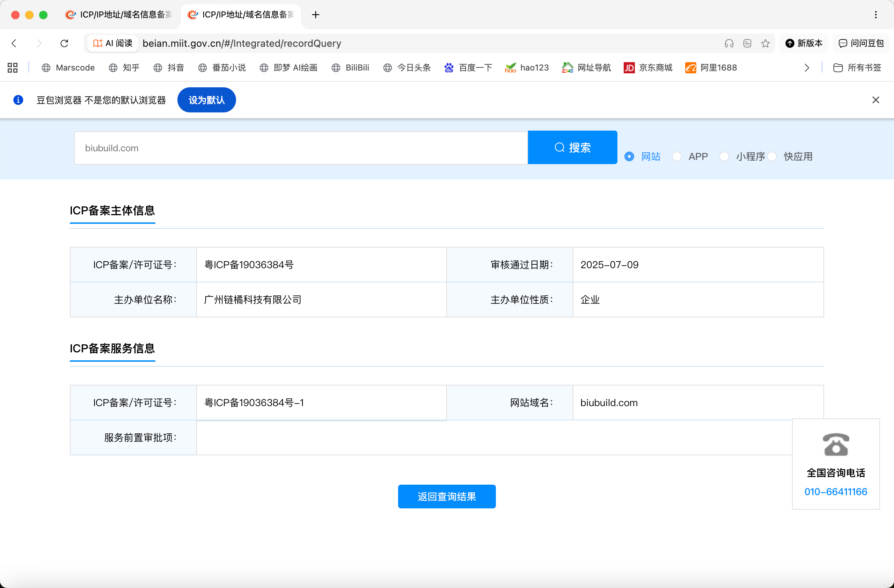The image size is (894, 588).
Task: Open the apps grid icon at top left
Action: tap(12, 68)
